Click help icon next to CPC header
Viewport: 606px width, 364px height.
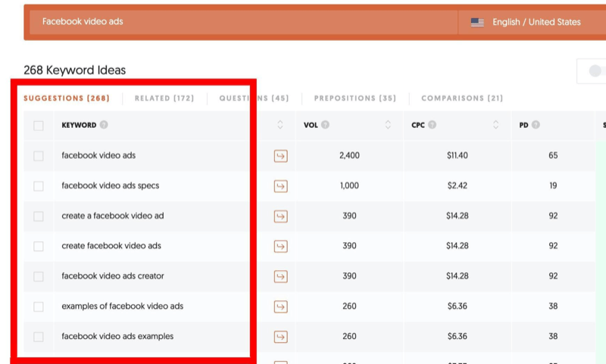tap(432, 125)
